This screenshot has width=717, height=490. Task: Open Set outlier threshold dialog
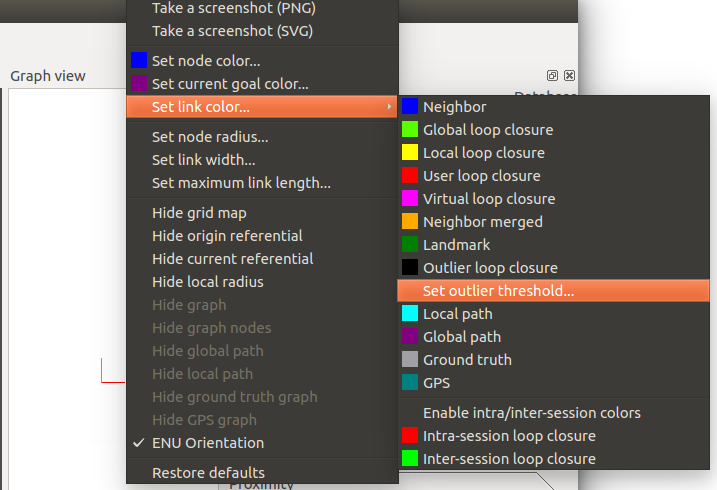click(498, 291)
